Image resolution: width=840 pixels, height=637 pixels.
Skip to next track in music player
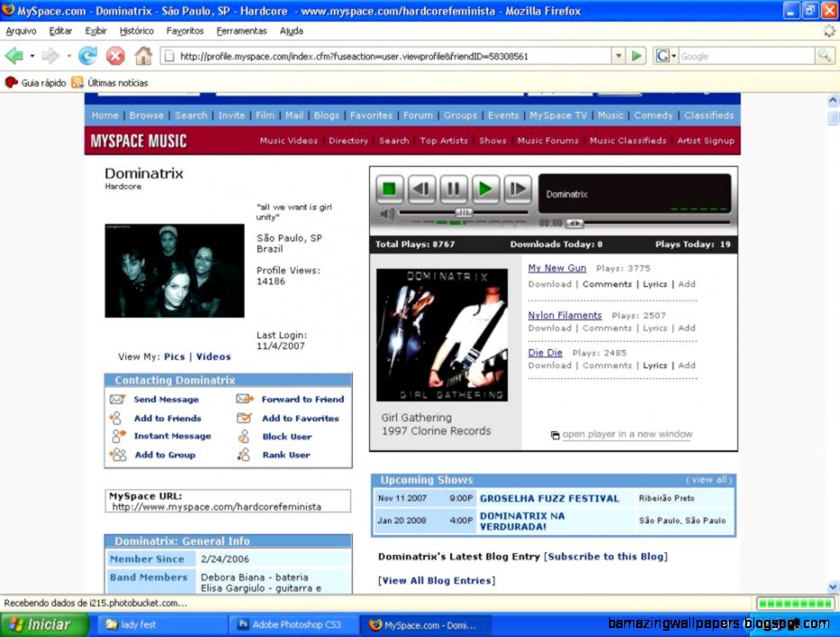click(518, 189)
